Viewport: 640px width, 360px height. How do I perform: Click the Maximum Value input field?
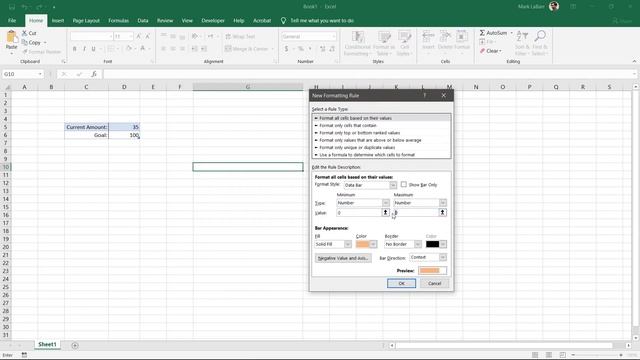coord(416,213)
